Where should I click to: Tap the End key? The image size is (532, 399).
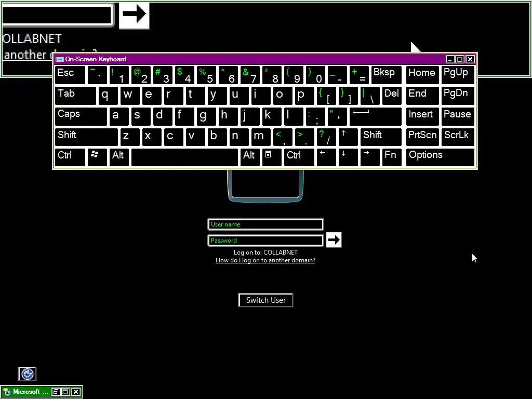(x=422, y=96)
